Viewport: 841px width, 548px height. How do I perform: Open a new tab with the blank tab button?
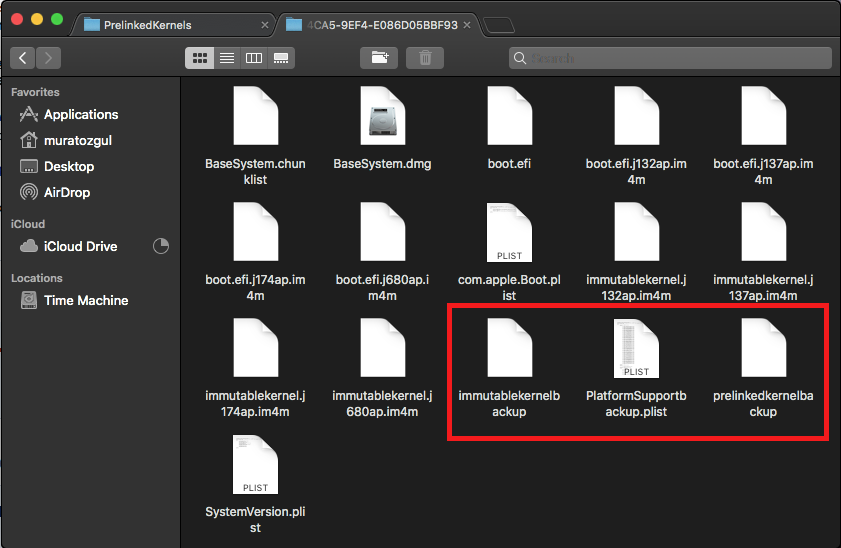pyautogui.click(x=499, y=25)
